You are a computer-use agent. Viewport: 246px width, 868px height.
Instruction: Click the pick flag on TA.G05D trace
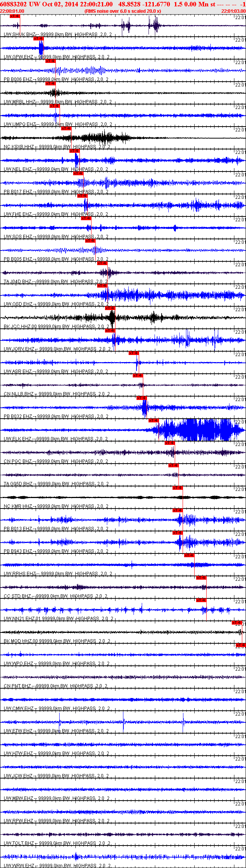173,465
